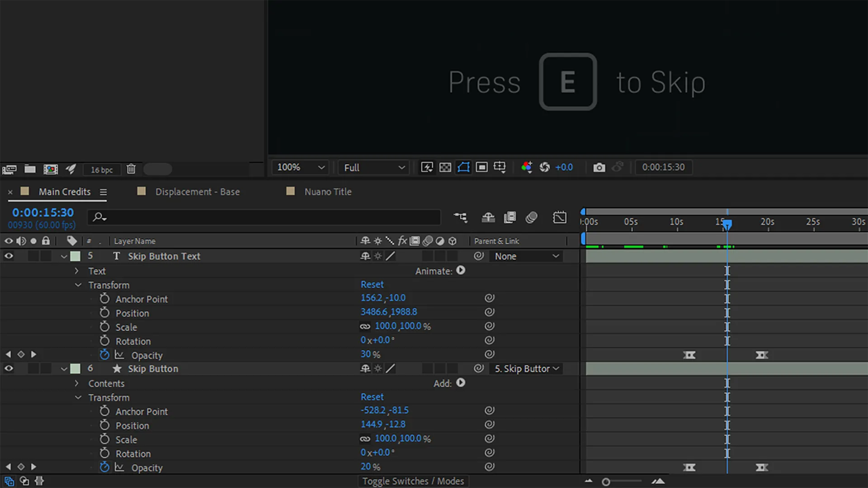
Task: Click Skip Button Text label color swatch
Action: pos(75,256)
